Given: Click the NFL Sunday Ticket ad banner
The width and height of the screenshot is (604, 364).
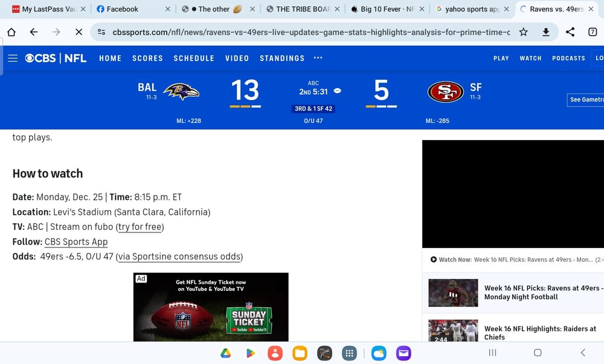Looking at the screenshot, I should point(211,307).
